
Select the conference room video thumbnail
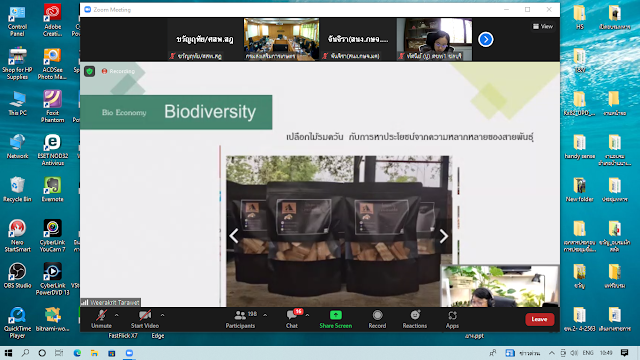point(282,39)
